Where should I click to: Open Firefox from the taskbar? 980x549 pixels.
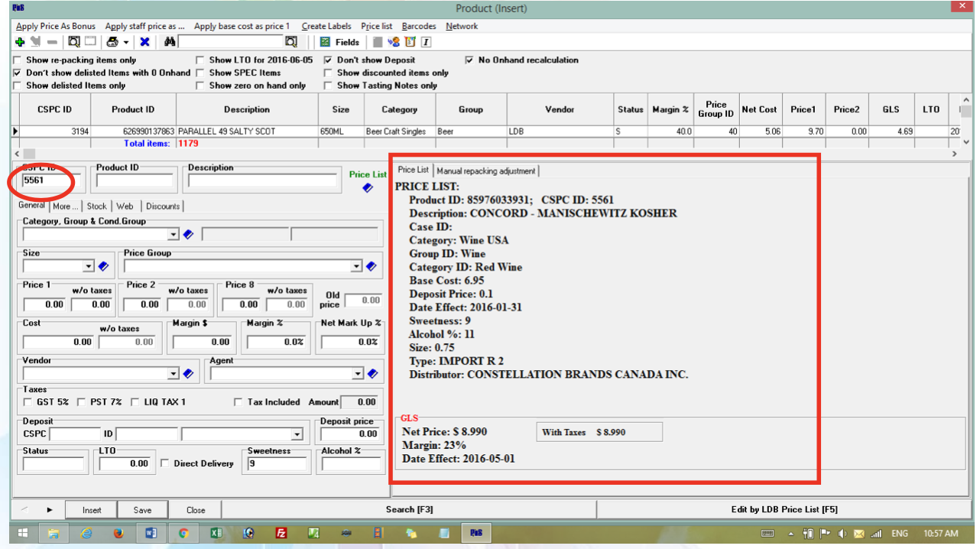(x=118, y=533)
